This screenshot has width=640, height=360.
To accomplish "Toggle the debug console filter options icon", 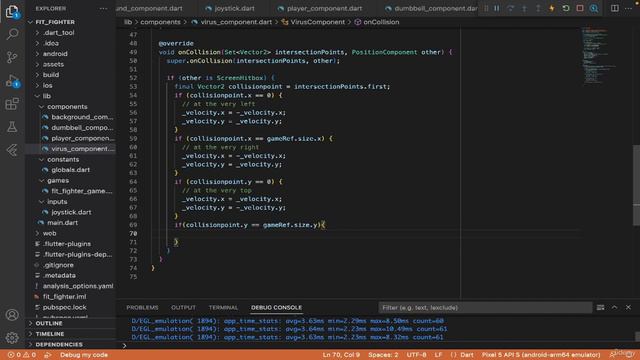I will [x=600, y=307].
